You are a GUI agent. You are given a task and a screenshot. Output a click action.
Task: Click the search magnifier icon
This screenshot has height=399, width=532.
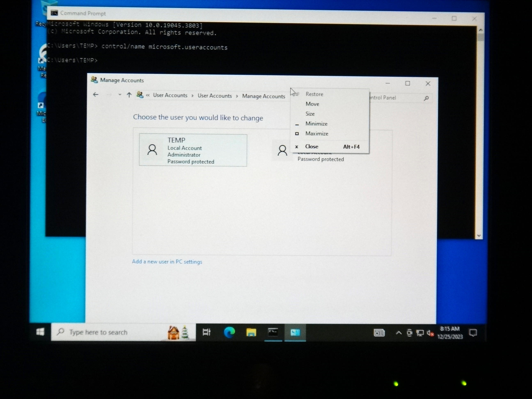pyautogui.click(x=426, y=98)
